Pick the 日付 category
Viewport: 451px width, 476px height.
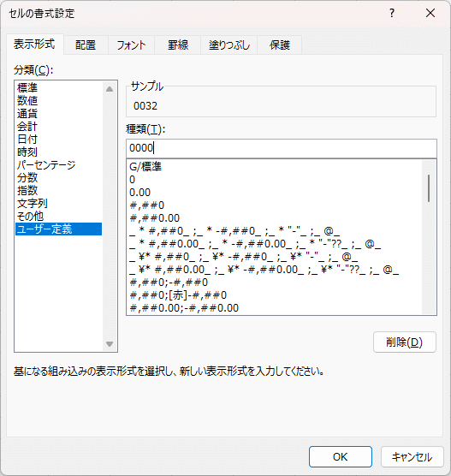(x=58, y=139)
